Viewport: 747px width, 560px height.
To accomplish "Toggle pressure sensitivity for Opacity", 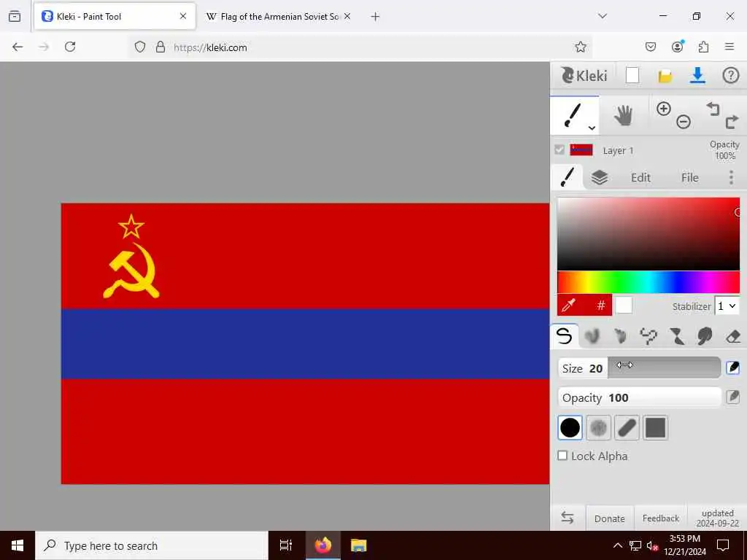I will [x=732, y=397].
